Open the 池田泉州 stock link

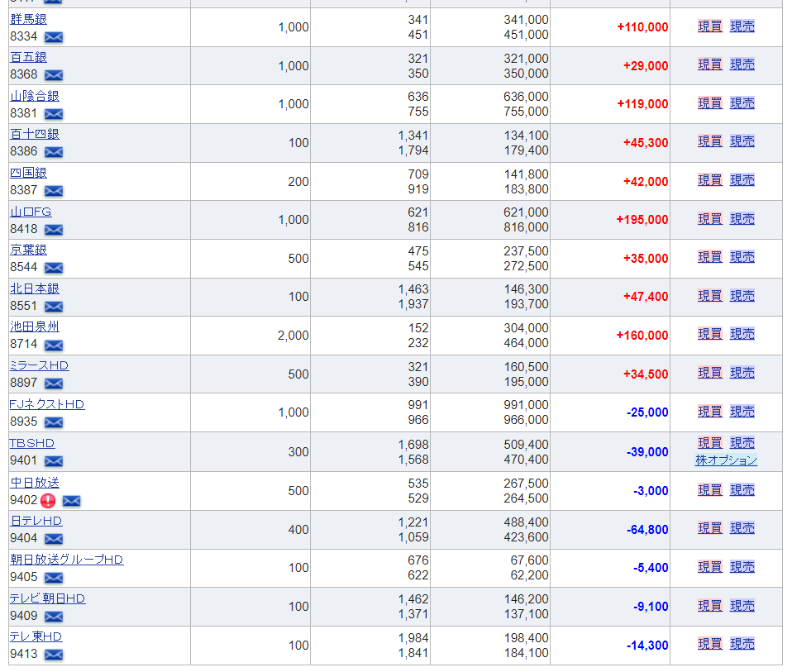35,326
